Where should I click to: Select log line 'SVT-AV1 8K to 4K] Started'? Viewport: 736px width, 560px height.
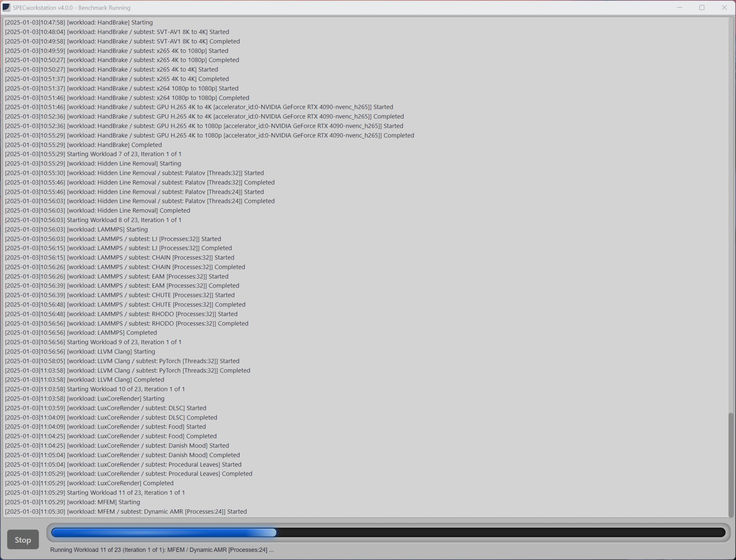(117, 32)
